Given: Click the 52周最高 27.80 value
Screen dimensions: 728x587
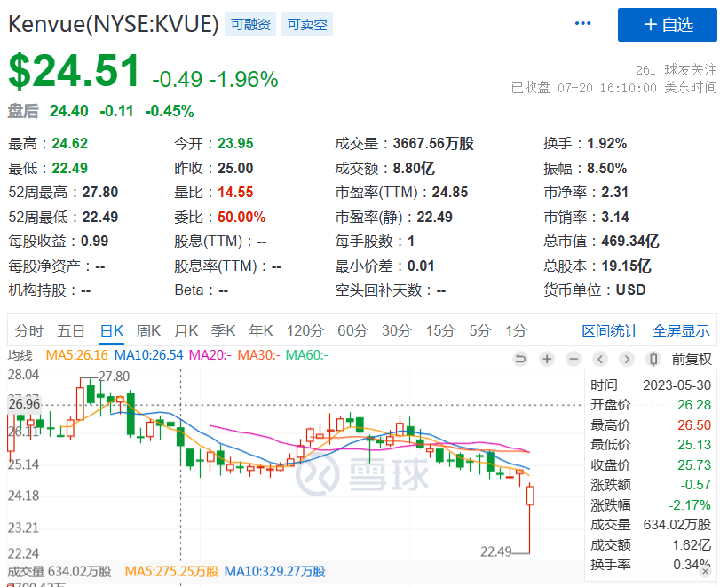Looking at the screenshot, I should click(100, 192).
